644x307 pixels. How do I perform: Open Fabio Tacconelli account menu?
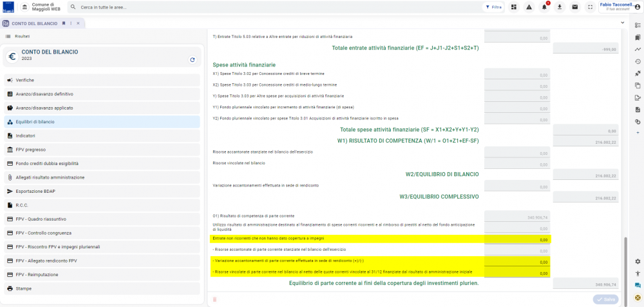click(x=620, y=7)
